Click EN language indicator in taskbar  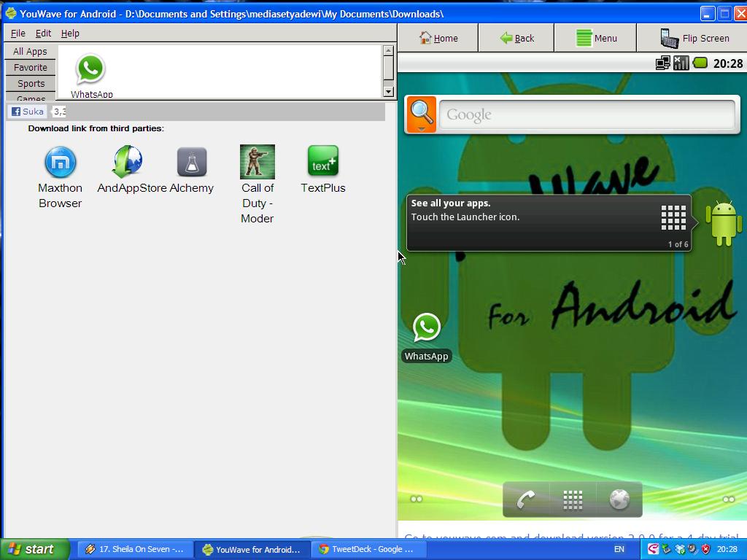[619, 550]
